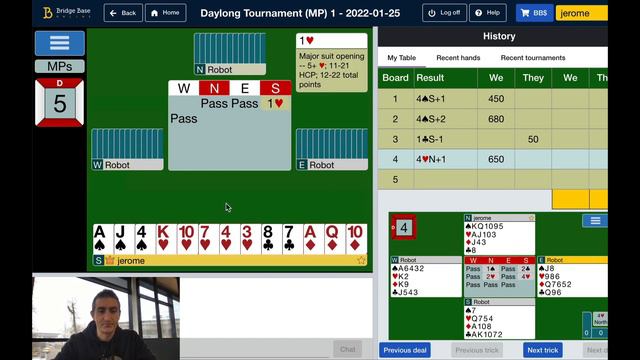640x360 pixels.
Task: Click the star icon on jerome's bar
Action: pyautogui.click(x=361, y=260)
